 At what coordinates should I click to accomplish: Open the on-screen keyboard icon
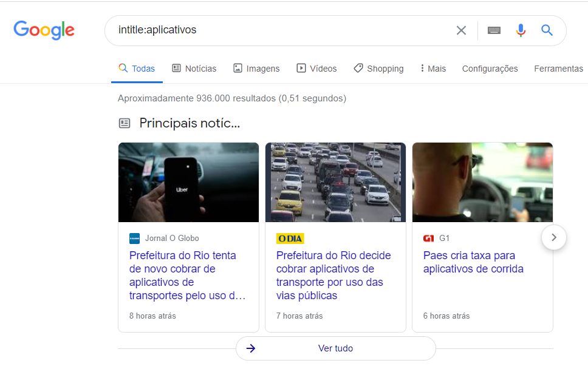(x=494, y=30)
